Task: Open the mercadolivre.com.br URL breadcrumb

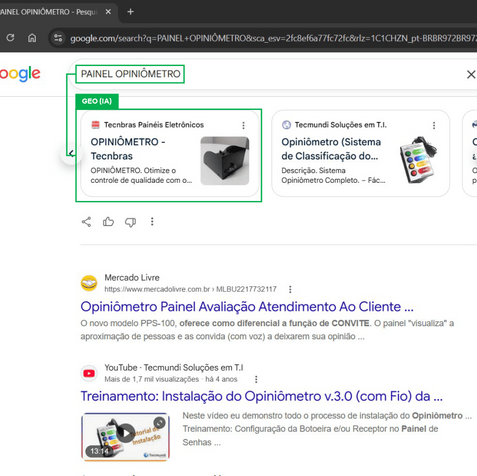Action: 190,289
